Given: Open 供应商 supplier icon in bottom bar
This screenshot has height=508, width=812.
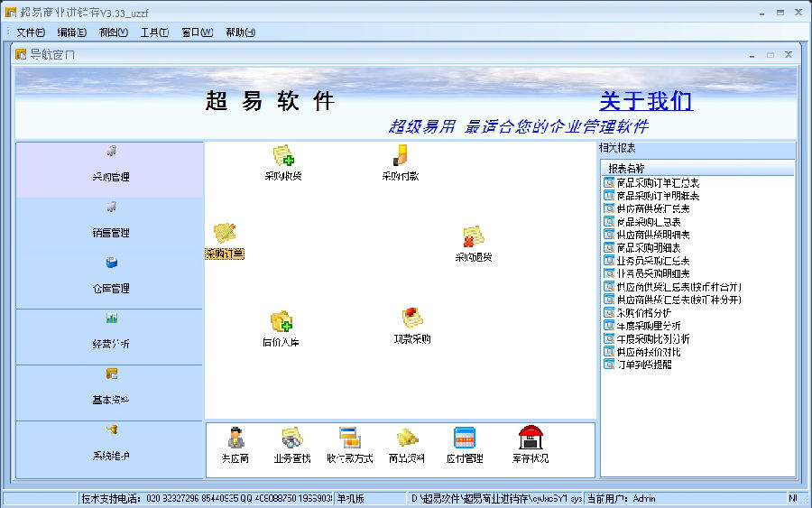Looking at the screenshot, I should [235, 445].
